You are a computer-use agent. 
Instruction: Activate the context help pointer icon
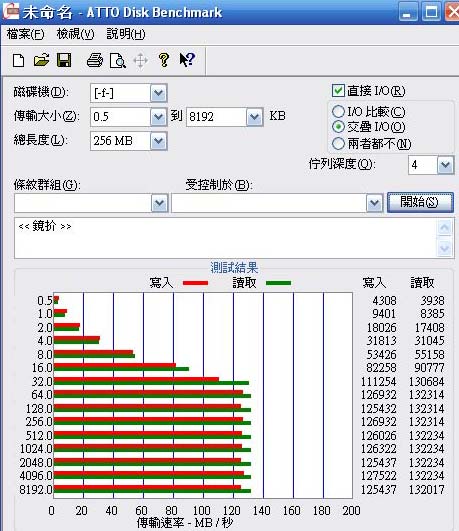[x=187, y=60]
